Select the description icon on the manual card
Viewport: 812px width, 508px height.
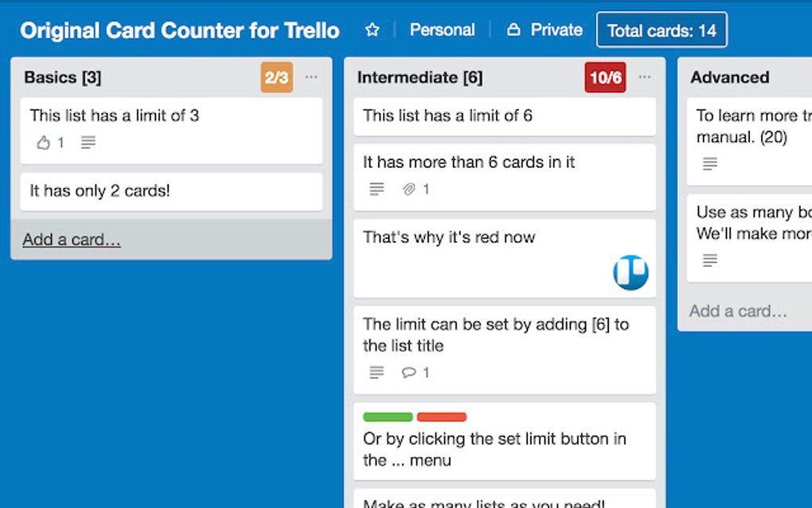(709, 164)
